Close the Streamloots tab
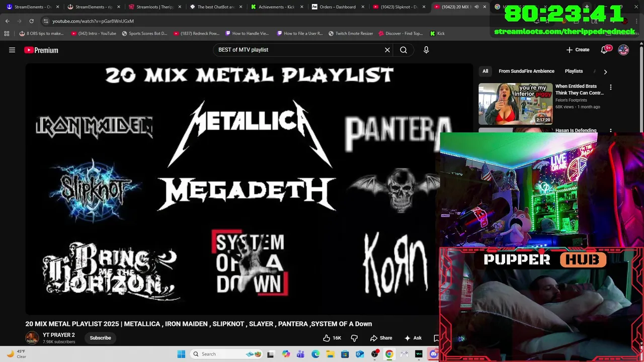 pos(180,7)
